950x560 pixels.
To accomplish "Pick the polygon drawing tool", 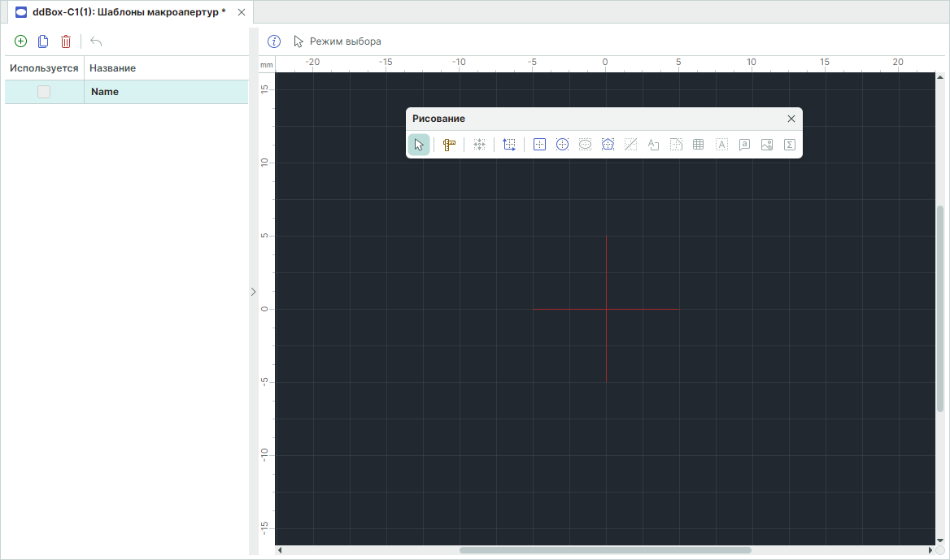I will click(x=608, y=145).
